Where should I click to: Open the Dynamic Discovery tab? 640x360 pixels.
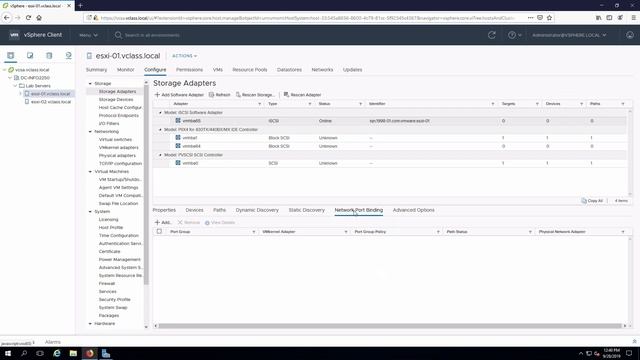257,210
